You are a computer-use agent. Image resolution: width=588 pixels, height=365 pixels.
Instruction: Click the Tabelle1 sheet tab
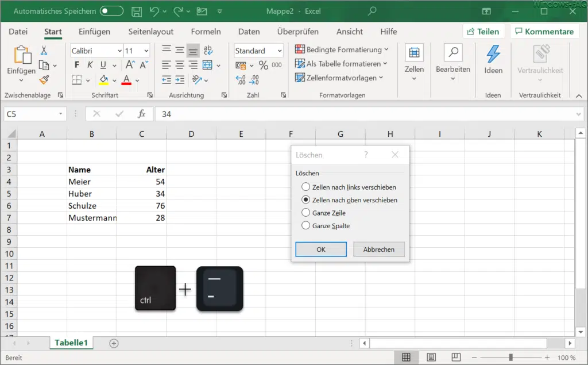coord(71,342)
